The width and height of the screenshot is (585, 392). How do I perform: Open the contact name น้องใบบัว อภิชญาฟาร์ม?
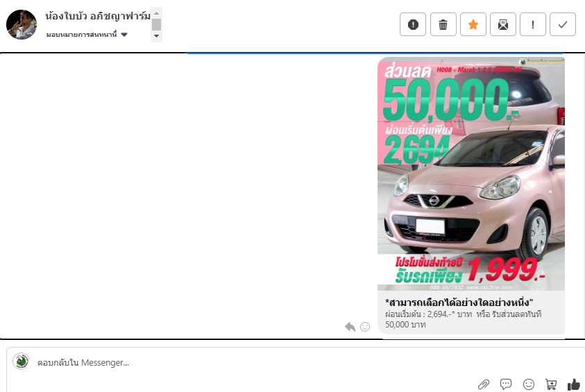click(97, 15)
